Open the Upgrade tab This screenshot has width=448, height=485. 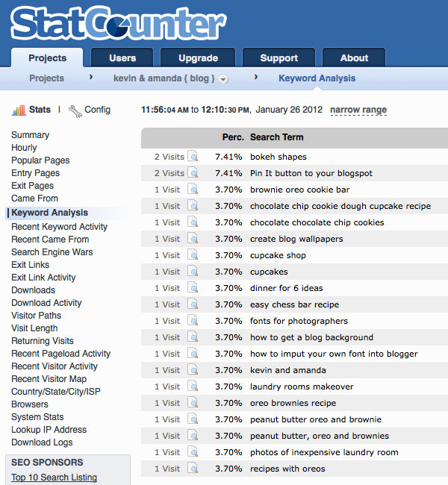(x=198, y=58)
